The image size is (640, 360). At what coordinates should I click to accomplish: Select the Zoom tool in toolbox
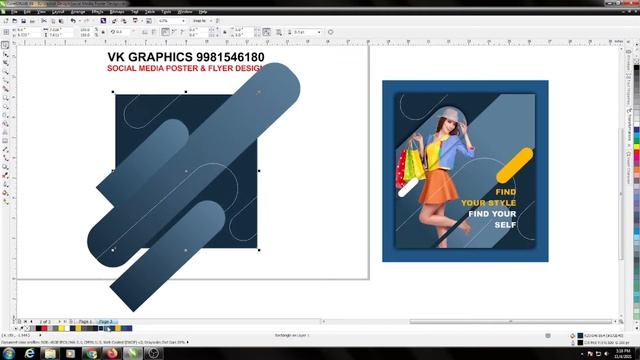[x=5, y=72]
